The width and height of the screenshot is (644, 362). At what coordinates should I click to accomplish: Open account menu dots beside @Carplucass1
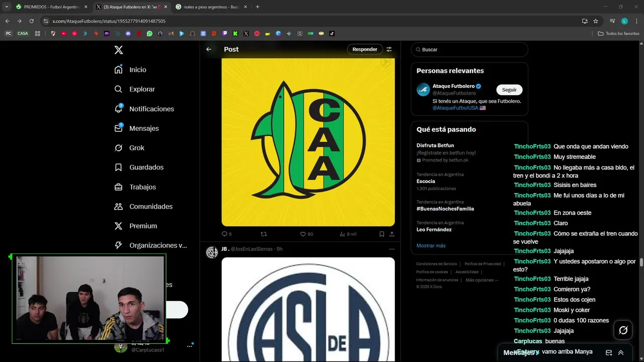tap(190, 346)
